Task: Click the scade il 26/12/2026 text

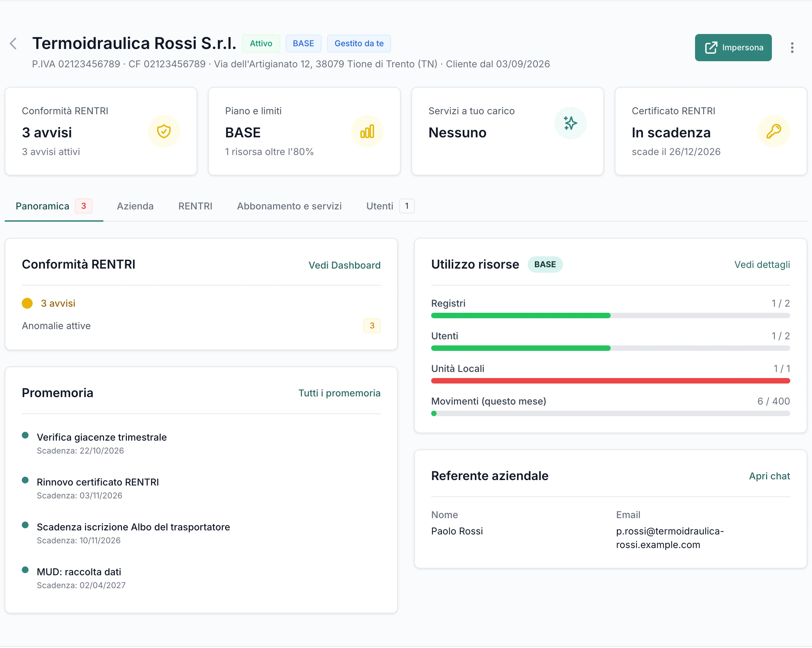Action: (676, 152)
